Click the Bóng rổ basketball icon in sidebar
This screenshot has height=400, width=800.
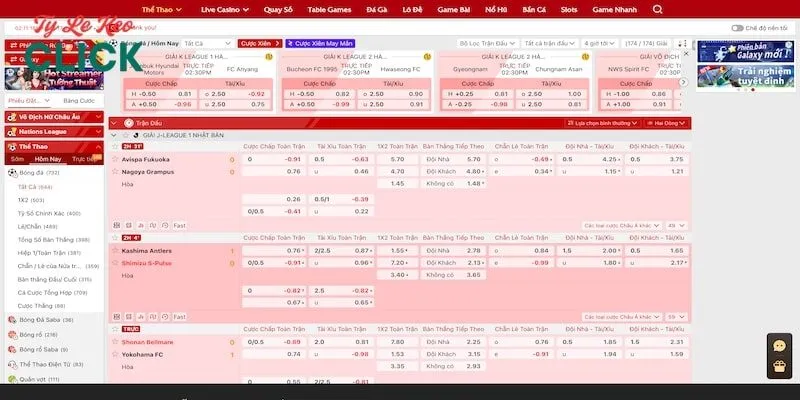coord(11,334)
